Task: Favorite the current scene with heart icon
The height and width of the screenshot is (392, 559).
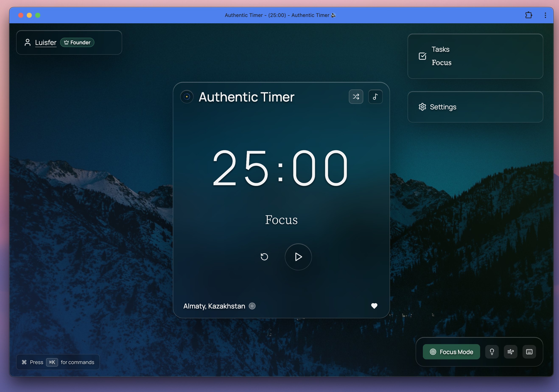Action: 374,306
